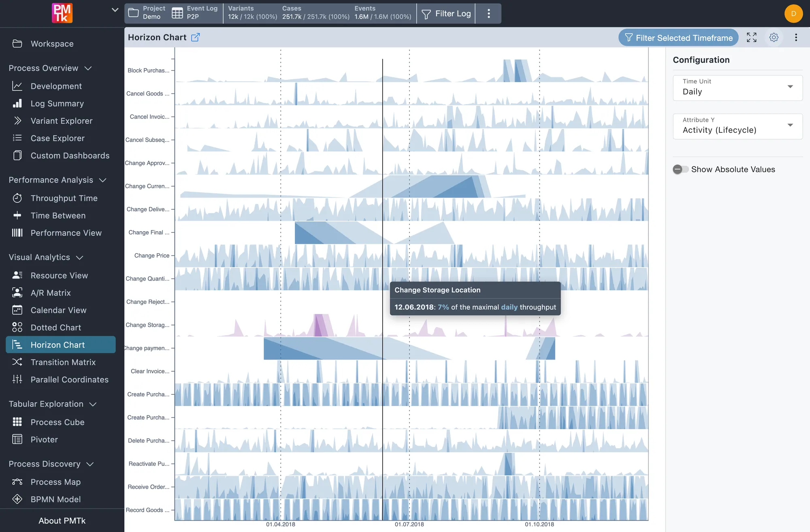Open the Attribute Y dropdown

tap(738, 126)
